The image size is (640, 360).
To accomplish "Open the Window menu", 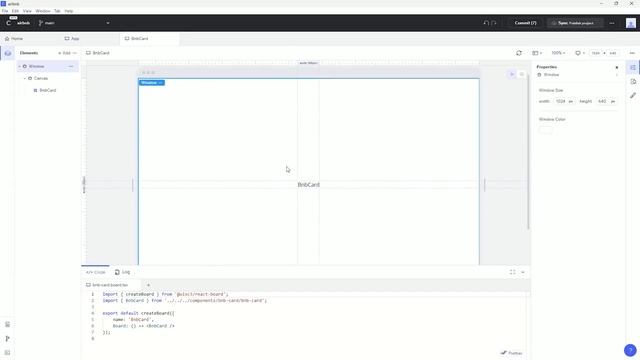I will (43, 11).
